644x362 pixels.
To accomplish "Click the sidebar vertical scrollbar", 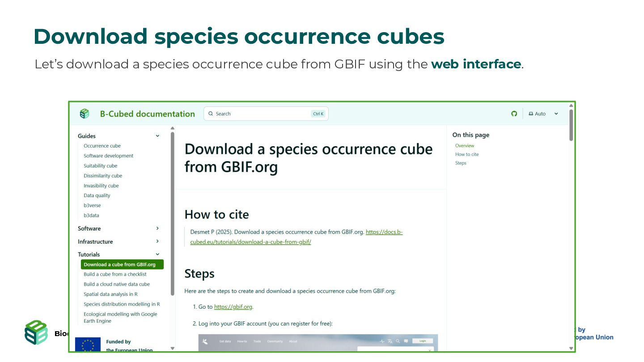I will (x=173, y=214).
